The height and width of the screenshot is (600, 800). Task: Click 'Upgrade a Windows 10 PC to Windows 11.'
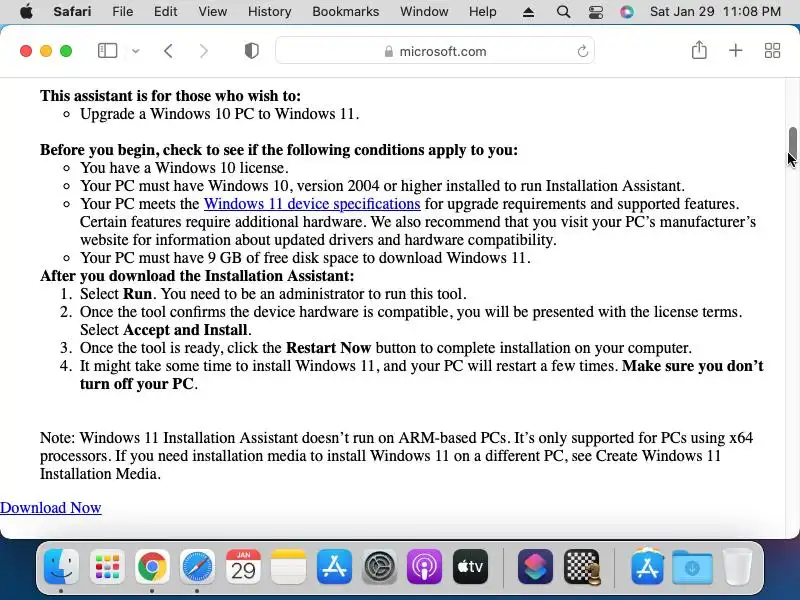219,114
